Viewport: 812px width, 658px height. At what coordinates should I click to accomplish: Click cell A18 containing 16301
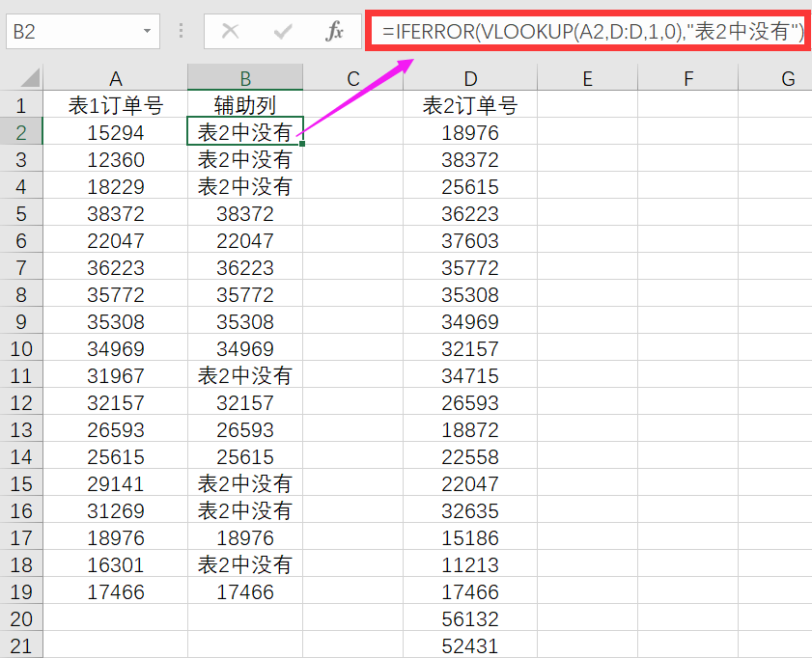[115, 564]
